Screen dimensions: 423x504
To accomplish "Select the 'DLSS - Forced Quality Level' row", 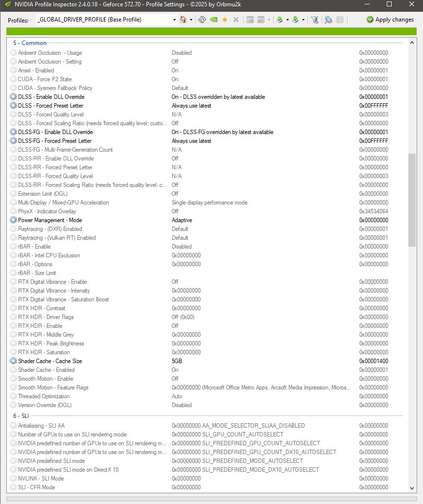I will coord(206,115).
